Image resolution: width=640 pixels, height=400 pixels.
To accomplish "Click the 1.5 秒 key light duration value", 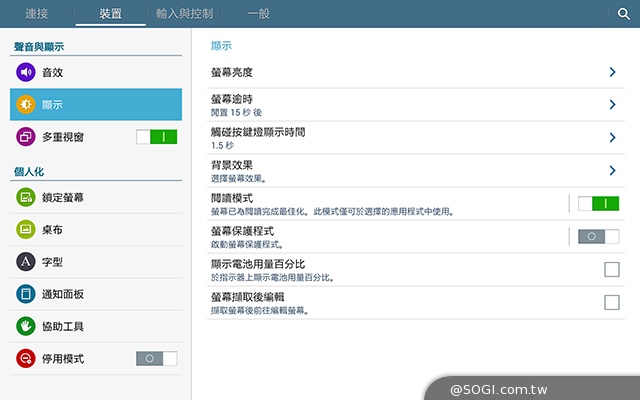I will pyautogui.click(x=222, y=145).
